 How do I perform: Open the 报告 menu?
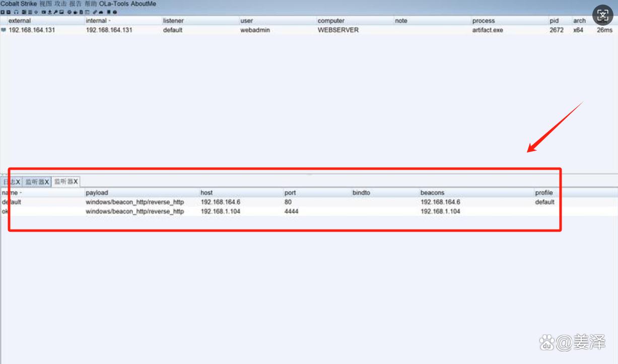click(x=76, y=4)
